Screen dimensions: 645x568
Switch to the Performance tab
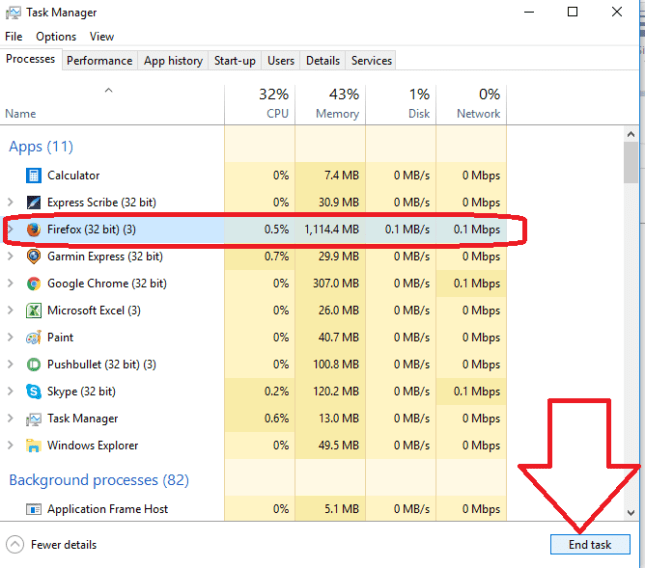(100, 61)
